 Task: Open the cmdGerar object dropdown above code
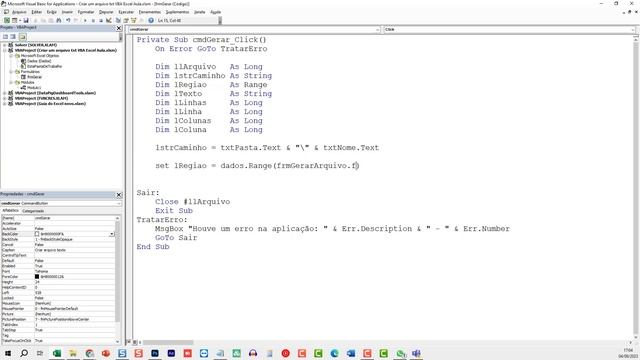pyautogui.click(x=377, y=29)
